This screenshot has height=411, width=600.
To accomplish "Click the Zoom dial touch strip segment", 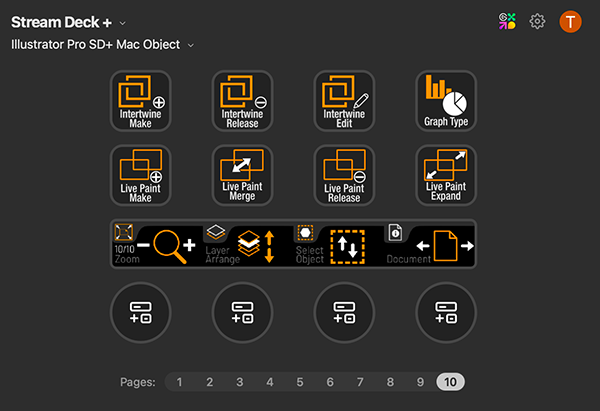I will (x=156, y=244).
